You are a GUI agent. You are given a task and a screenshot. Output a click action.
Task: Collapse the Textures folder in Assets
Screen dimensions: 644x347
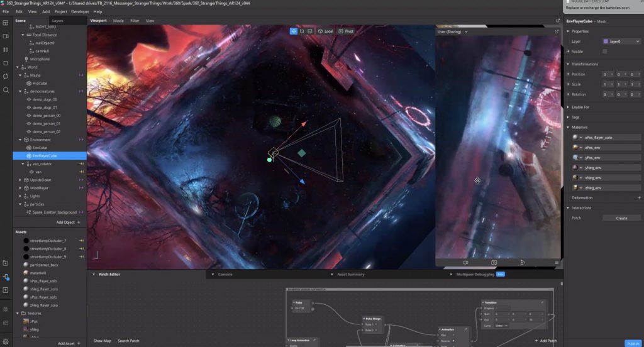tap(18, 313)
